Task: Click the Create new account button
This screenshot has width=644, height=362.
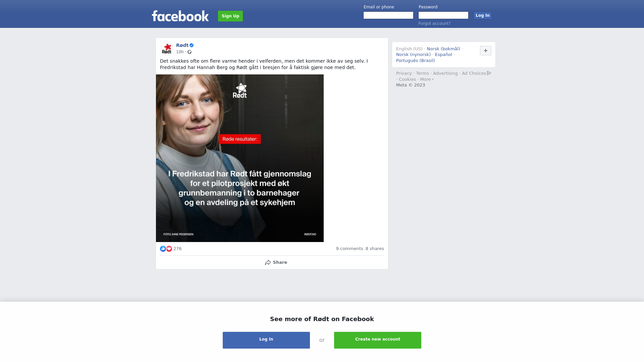Action: [x=378, y=340]
